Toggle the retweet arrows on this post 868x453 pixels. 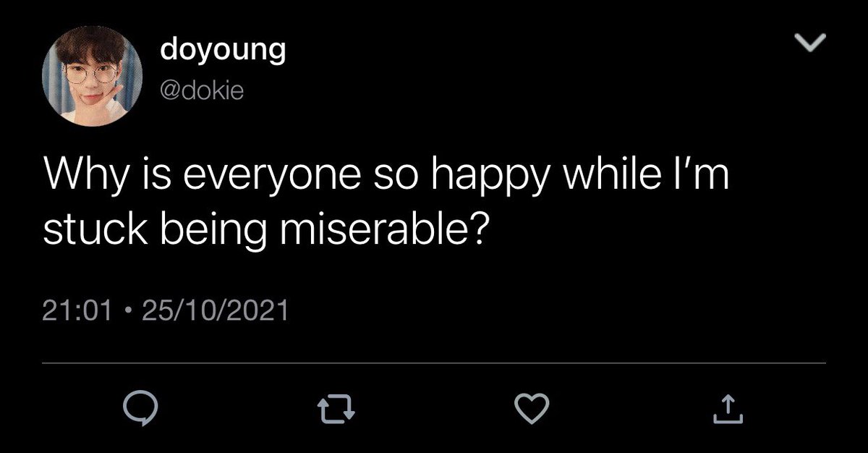(339, 410)
